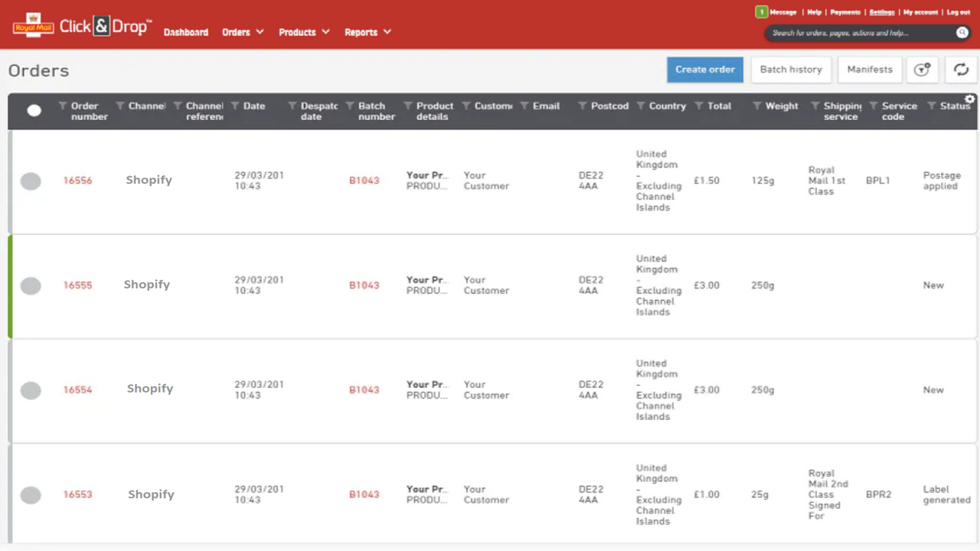Open the orders filter icon near Create order
The image size is (980, 551).
[x=922, y=69]
